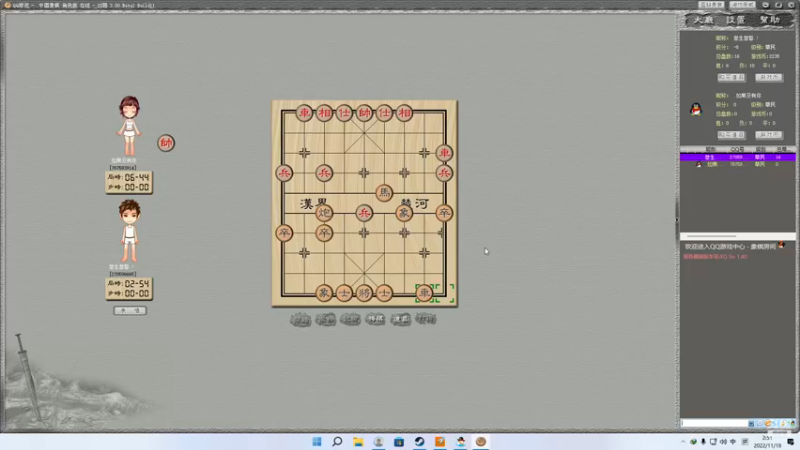Open the 帮助 help menu
Viewport: 800px width, 450px height.
click(x=769, y=20)
